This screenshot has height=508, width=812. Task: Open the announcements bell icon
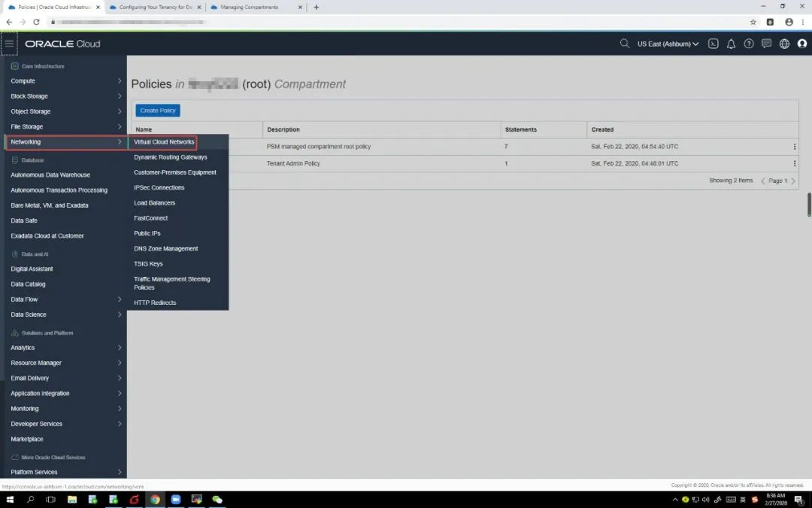[x=731, y=44]
